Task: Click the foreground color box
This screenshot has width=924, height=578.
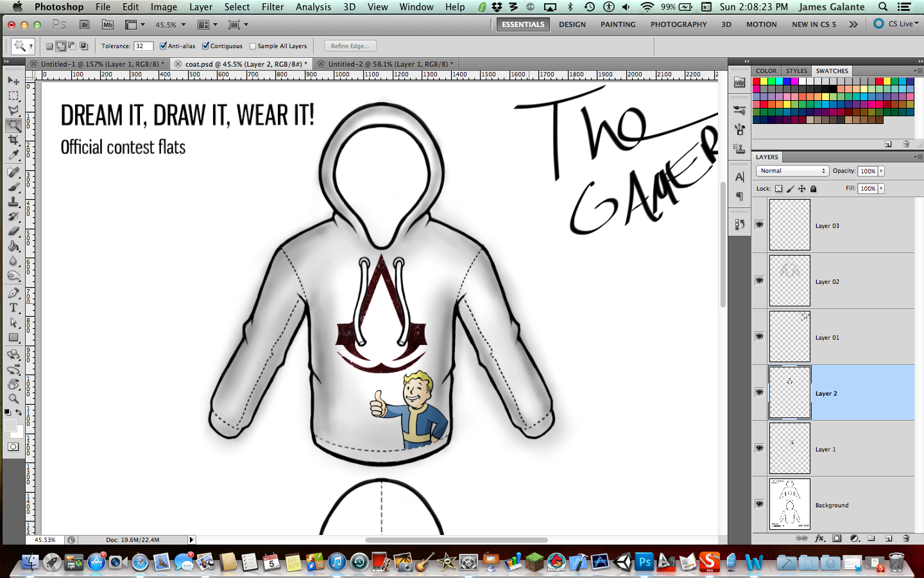Action: [x=10, y=425]
